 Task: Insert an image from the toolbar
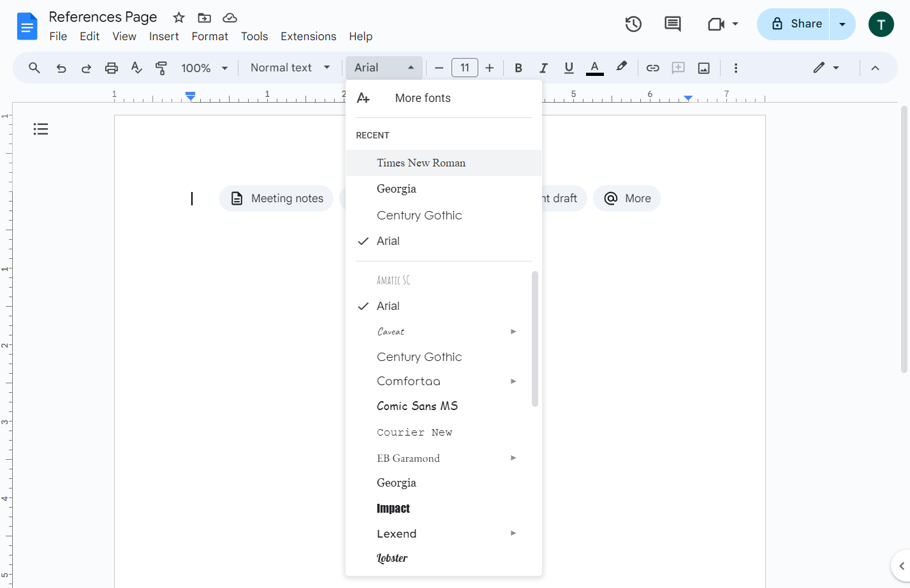pyautogui.click(x=704, y=68)
